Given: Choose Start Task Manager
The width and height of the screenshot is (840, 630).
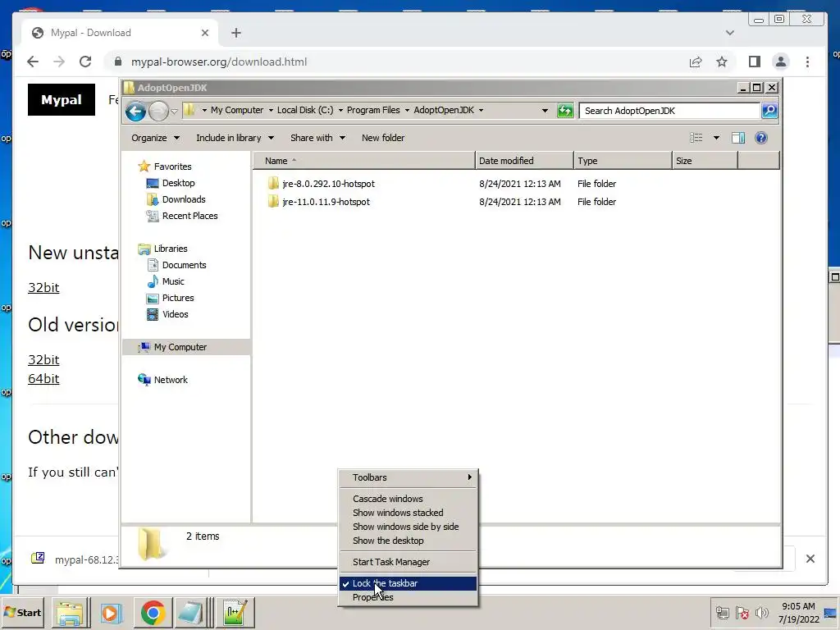Looking at the screenshot, I should point(408,562).
